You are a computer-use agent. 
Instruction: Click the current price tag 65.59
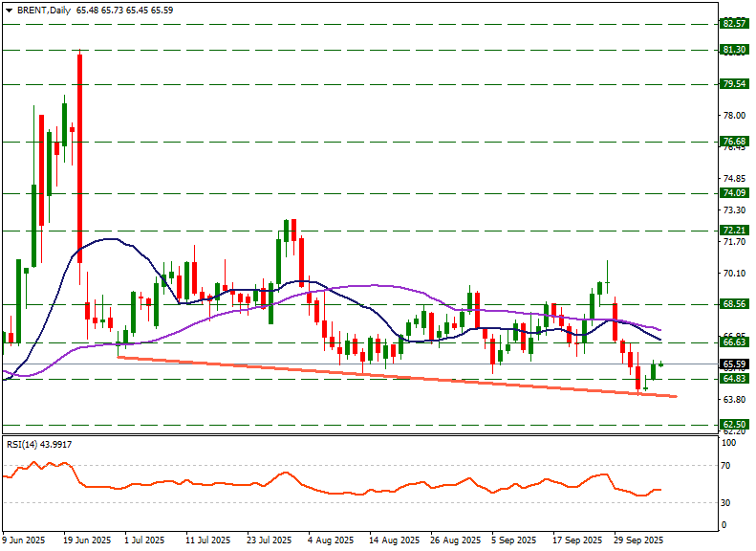(x=733, y=364)
